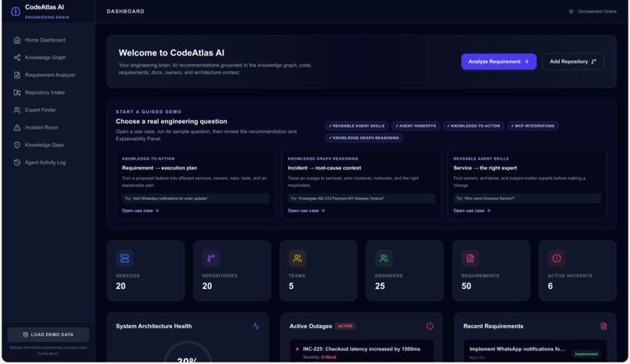
Task: Click the Requirements count card
Action: click(x=491, y=270)
